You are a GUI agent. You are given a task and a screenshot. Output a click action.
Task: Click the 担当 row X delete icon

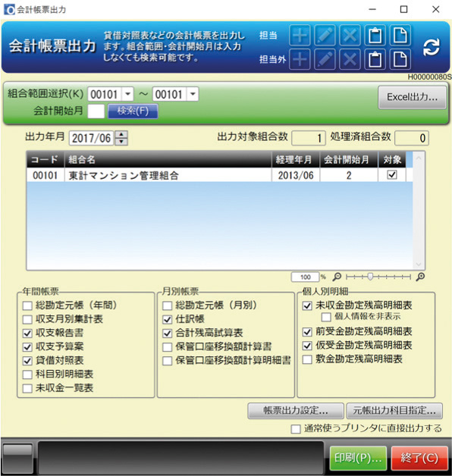[x=350, y=35]
